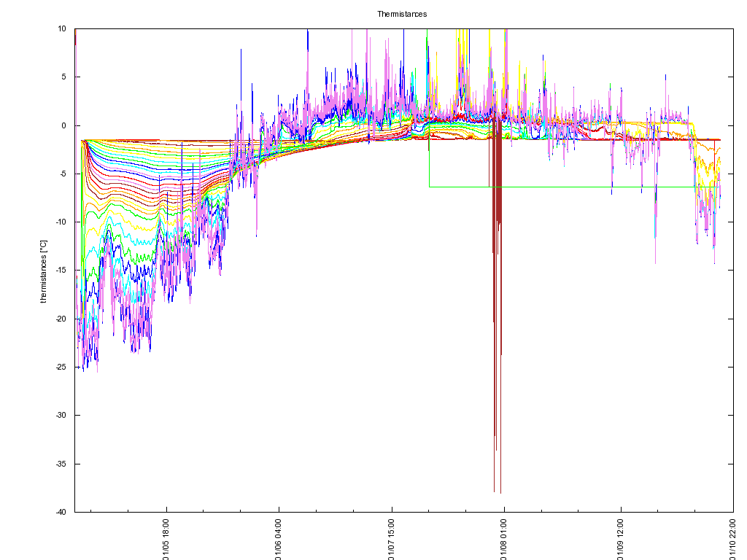Click the '01/08 01:00' time axis label
Screen dimensions: 747x560
point(504,539)
